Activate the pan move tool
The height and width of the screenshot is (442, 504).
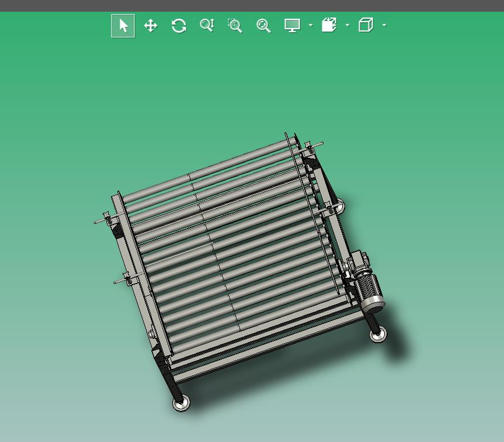point(151,26)
